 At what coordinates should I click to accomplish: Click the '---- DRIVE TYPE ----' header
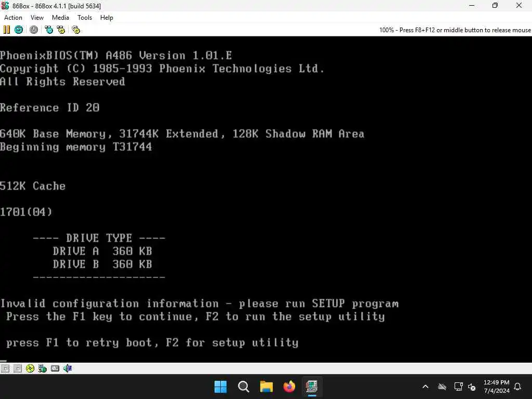(x=99, y=238)
